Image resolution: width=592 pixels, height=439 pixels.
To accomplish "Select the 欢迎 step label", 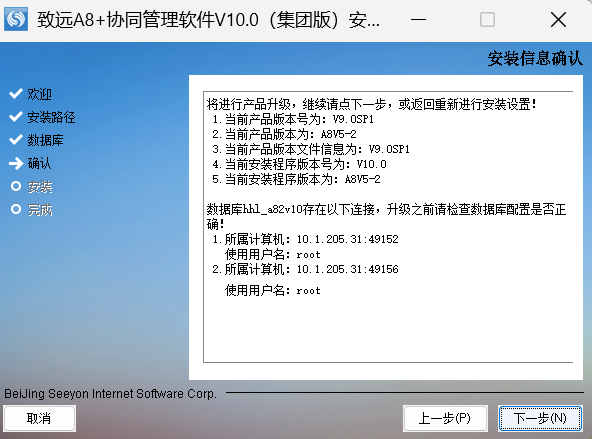I will [x=40, y=94].
